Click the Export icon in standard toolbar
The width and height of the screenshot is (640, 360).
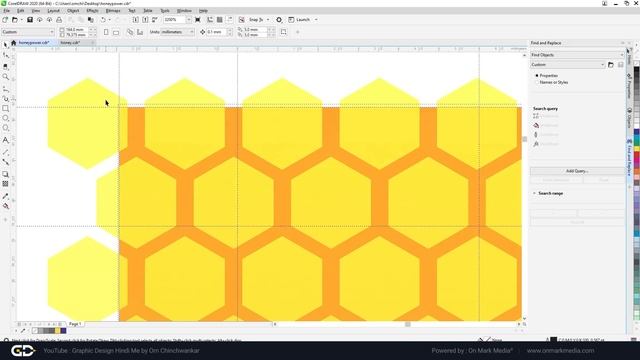tap(145, 20)
